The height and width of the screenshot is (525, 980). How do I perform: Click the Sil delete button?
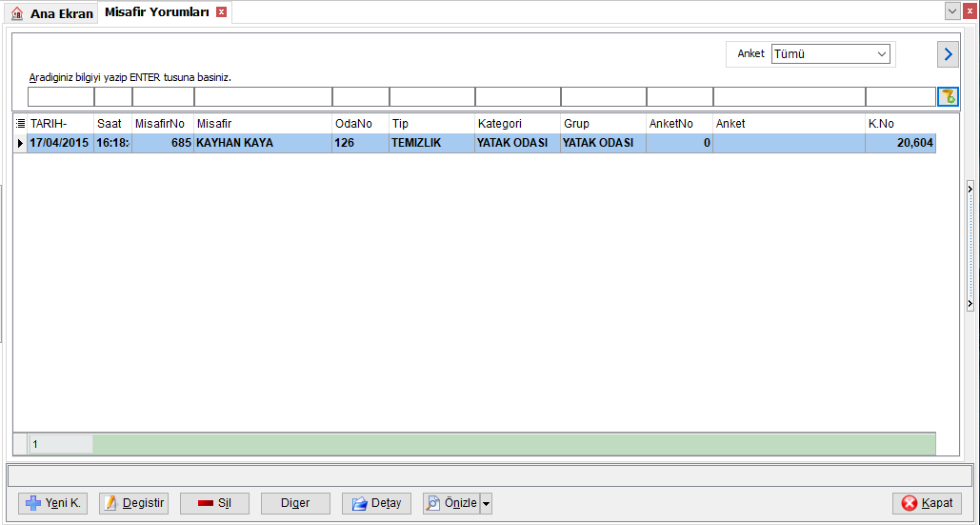pyautogui.click(x=214, y=503)
